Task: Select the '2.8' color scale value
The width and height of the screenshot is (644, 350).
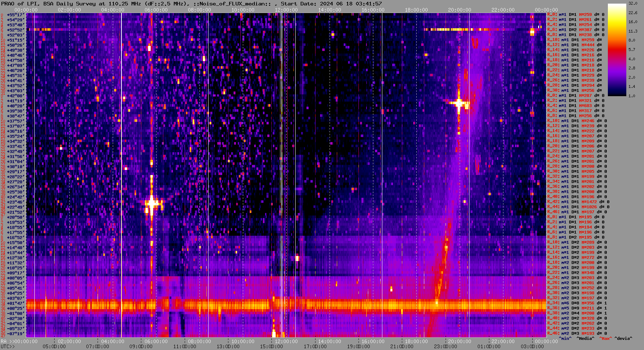Action: point(631,68)
